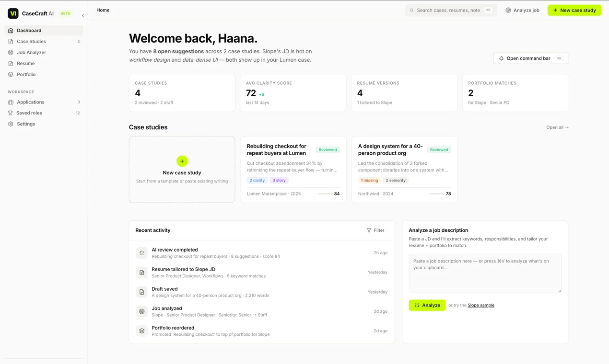Open the Recent activity Filter
Screen dimensions: 609x364
(x=375, y=230)
